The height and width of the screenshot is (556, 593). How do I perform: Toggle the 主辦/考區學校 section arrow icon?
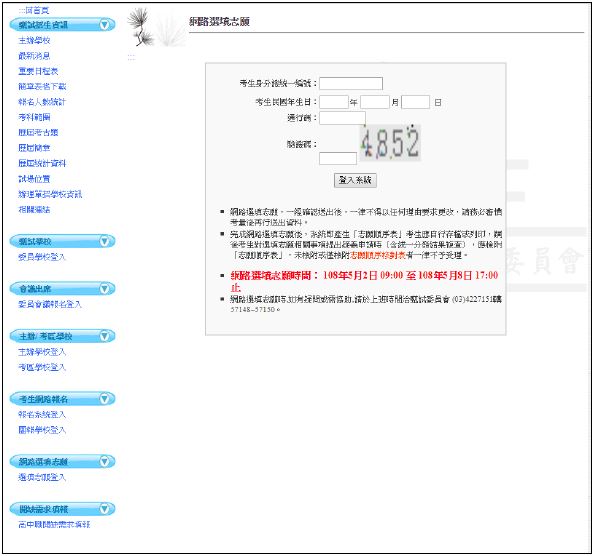pyautogui.click(x=105, y=336)
